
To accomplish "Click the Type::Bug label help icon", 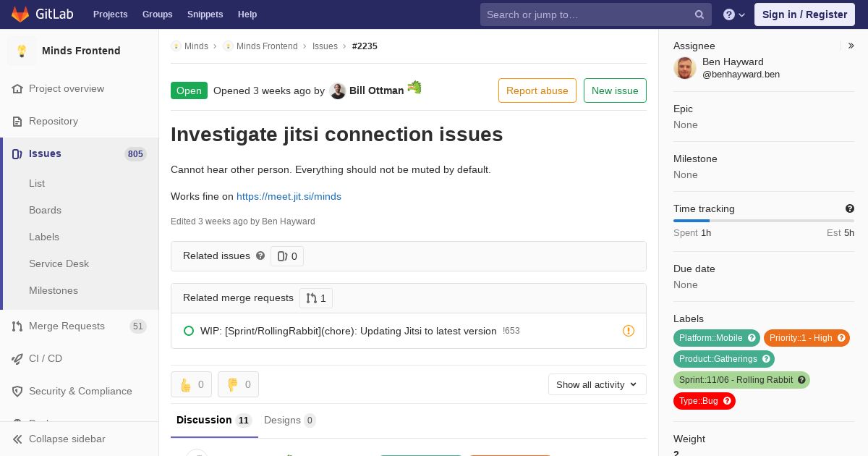I will click(727, 401).
